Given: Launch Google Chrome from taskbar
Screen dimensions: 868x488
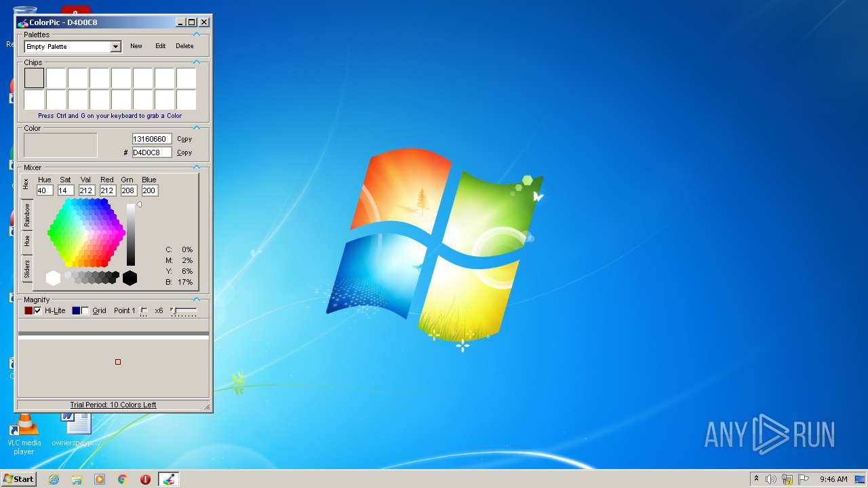Looking at the screenshot, I should [x=123, y=479].
